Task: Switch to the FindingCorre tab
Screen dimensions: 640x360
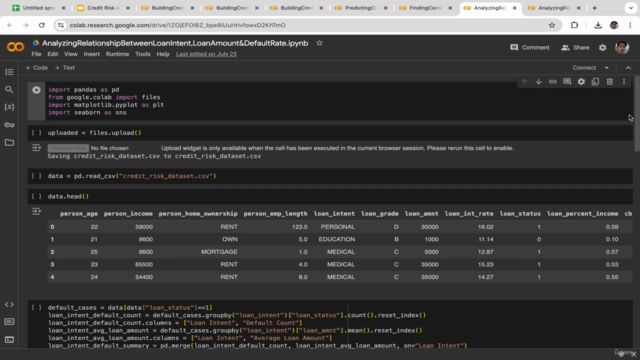Action: click(x=426, y=8)
